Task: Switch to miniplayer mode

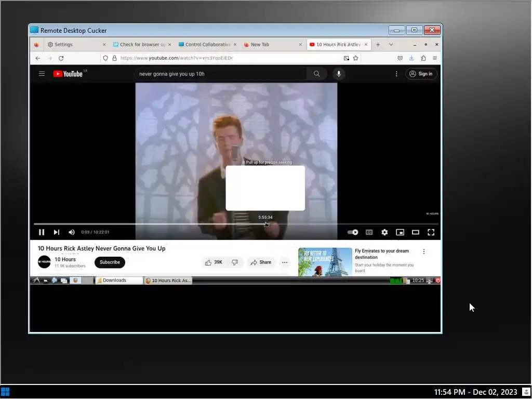Action: 400,232
